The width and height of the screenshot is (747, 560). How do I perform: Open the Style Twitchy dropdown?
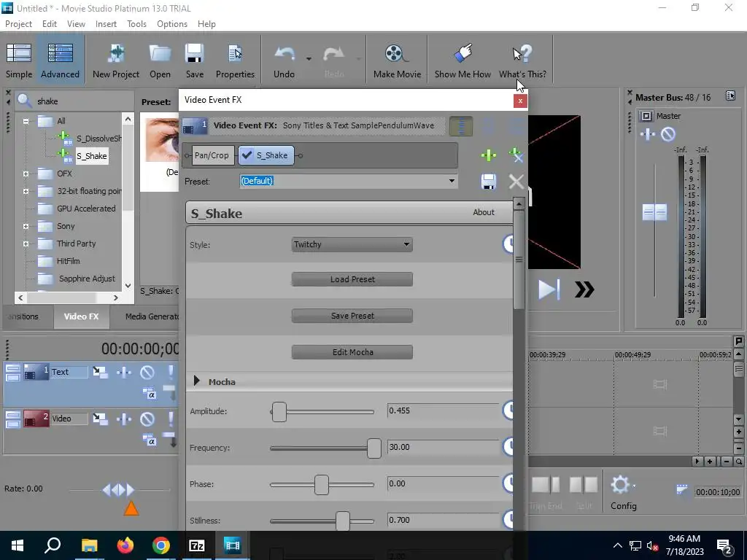tap(352, 244)
